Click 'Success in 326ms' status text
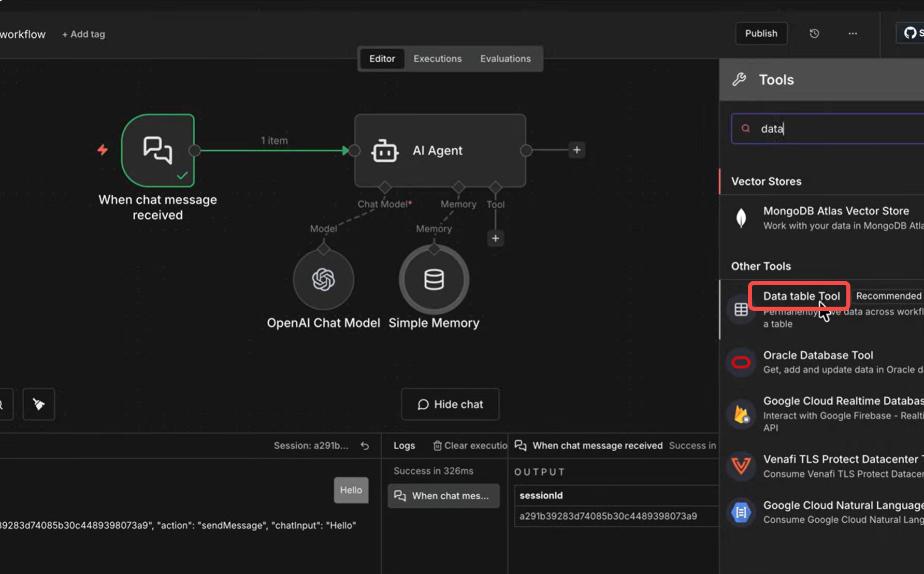 434,471
